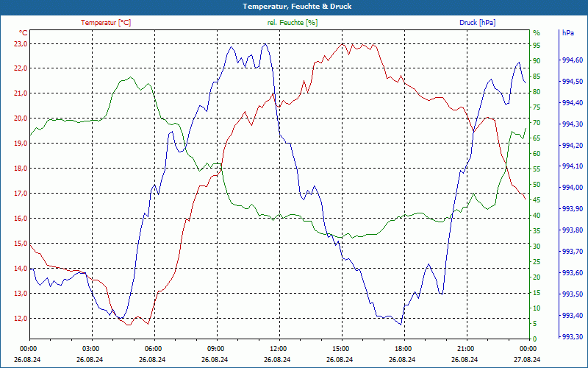Click the '994,00' pressure axis value
Viewport: 588px width, 368px height.
click(x=573, y=188)
